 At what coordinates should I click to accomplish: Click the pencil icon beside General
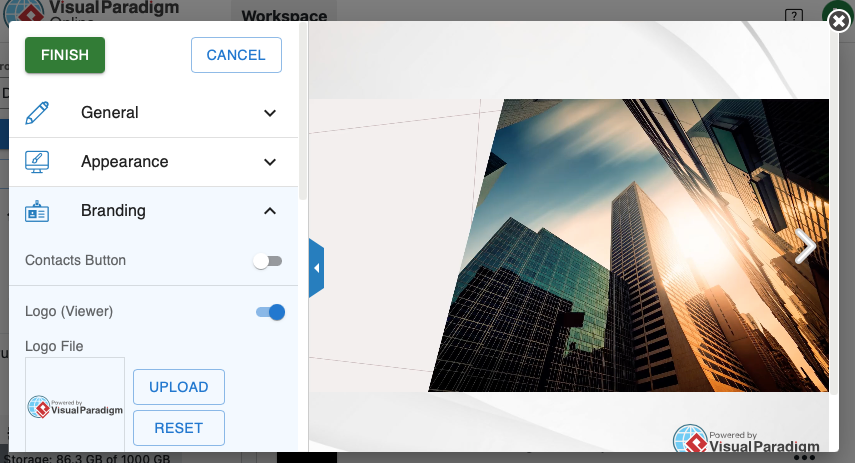[x=37, y=113]
